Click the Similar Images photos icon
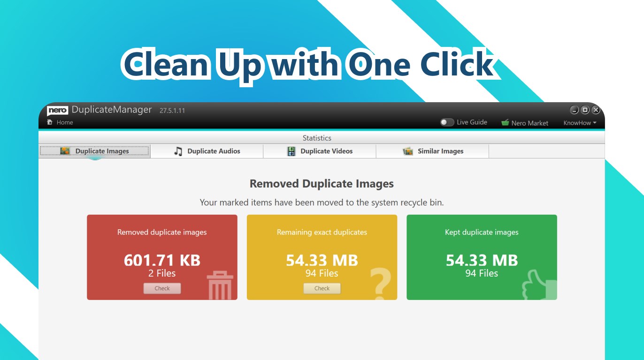 (x=408, y=151)
